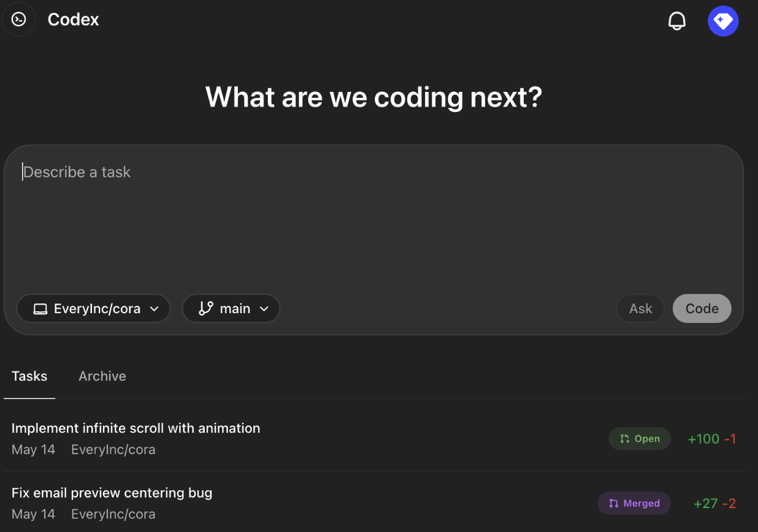758x532 pixels.
Task: Click the Codex clock logo icon
Action: pyautogui.click(x=18, y=19)
